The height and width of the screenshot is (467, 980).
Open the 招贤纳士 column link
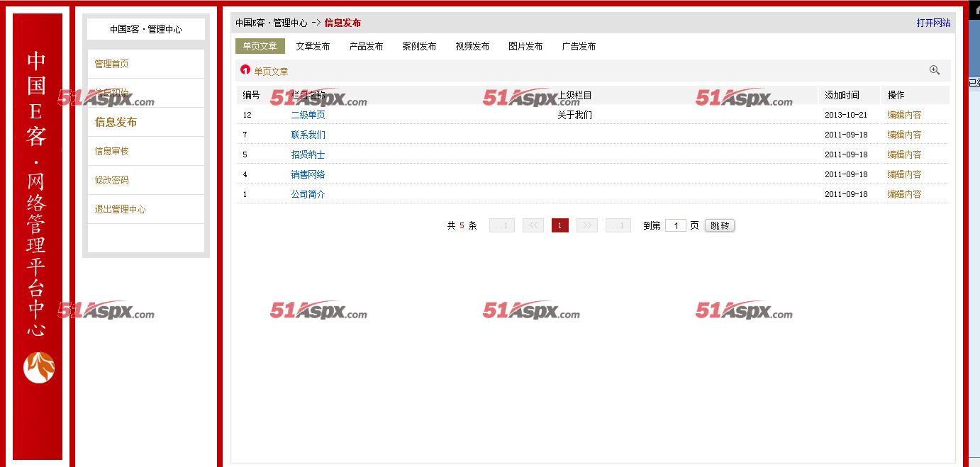(308, 154)
